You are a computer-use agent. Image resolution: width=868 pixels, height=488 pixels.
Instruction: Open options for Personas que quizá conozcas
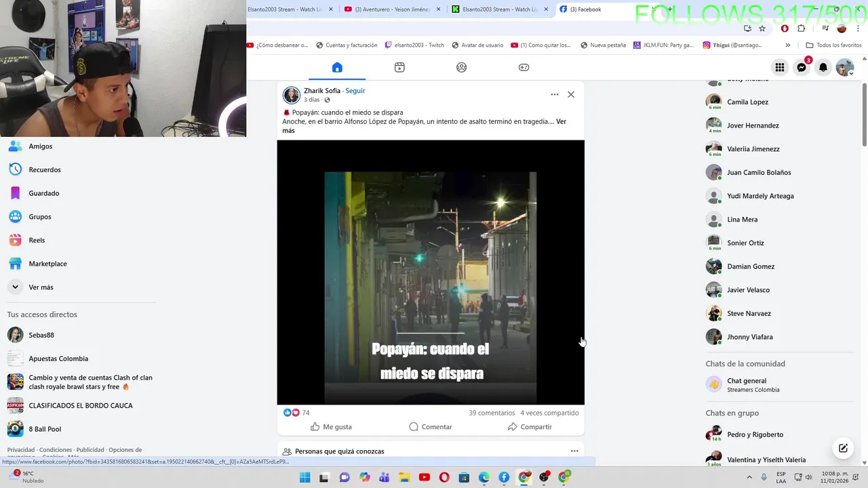click(x=574, y=451)
